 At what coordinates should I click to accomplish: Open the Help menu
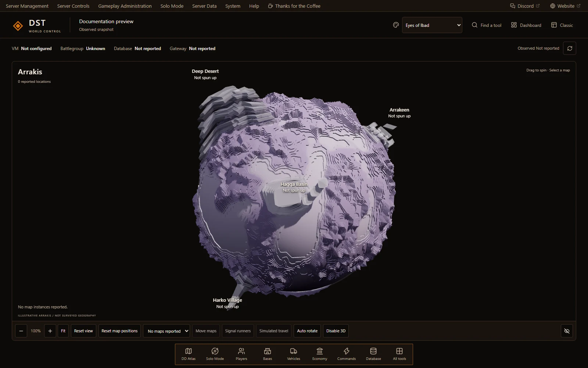coord(254,6)
